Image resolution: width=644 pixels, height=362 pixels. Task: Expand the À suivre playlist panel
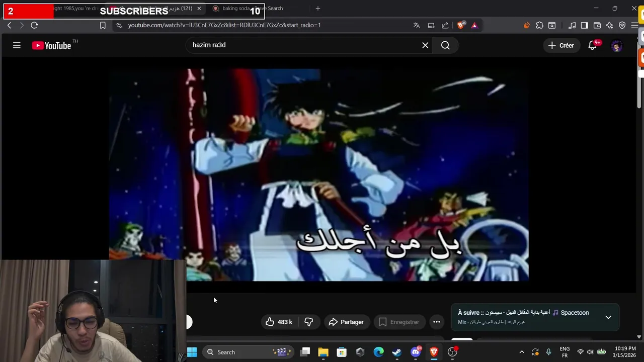[x=608, y=317]
